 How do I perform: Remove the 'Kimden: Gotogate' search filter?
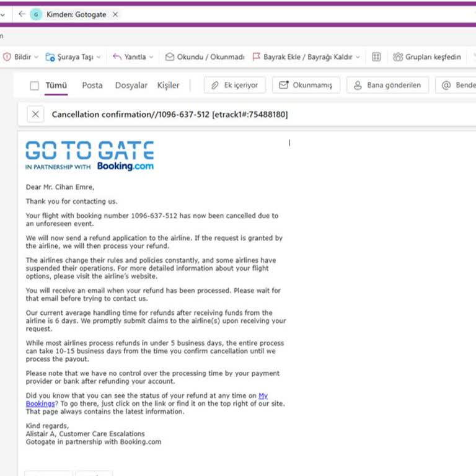115,14
